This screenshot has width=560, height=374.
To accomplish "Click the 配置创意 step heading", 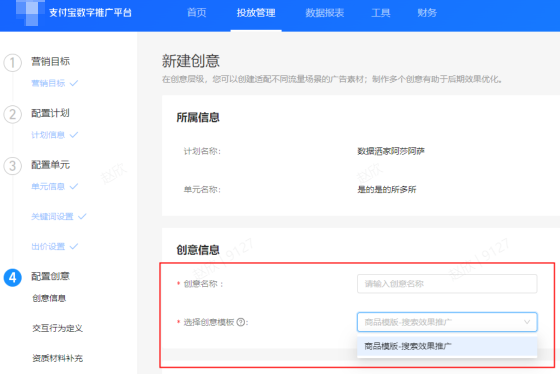I will coord(50,276).
